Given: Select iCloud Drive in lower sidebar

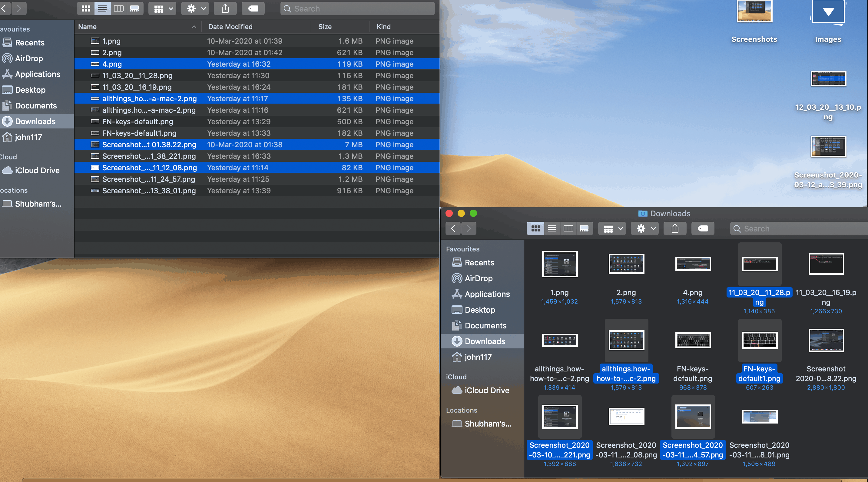Looking at the screenshot, I should (x=487, y=390).
